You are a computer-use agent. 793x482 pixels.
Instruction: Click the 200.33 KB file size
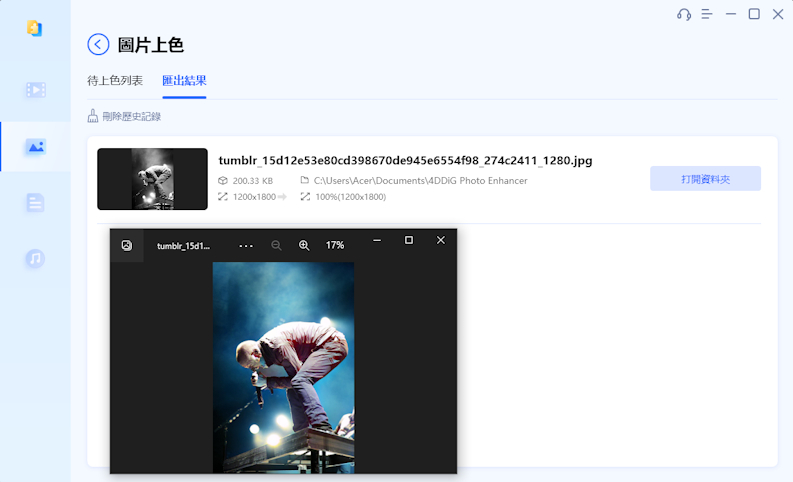point(252,181)
